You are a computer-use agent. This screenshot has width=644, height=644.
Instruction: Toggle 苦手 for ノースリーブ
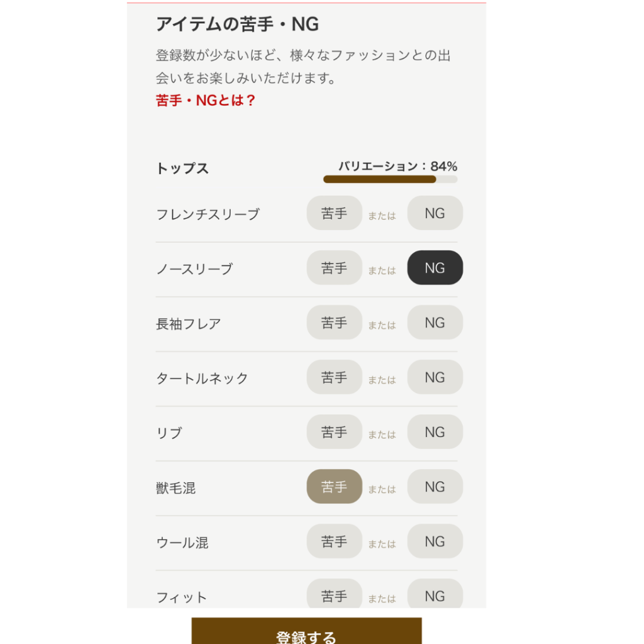[x=334, y=268]
